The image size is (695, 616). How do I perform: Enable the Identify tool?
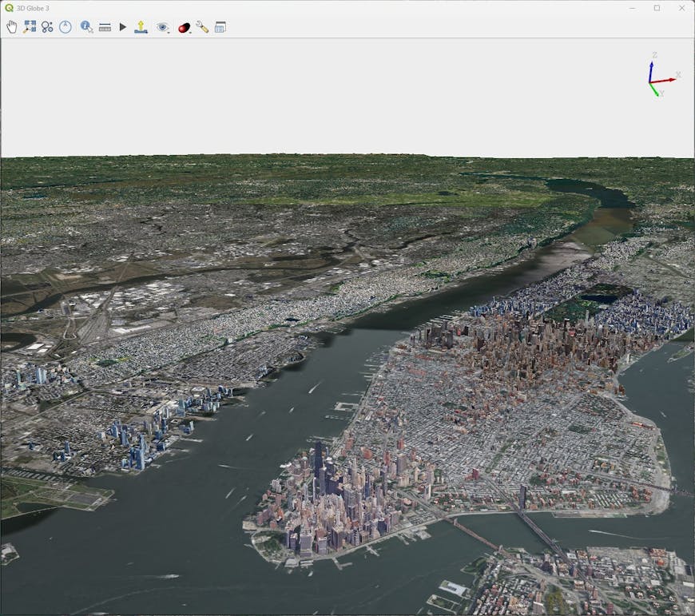84,26
